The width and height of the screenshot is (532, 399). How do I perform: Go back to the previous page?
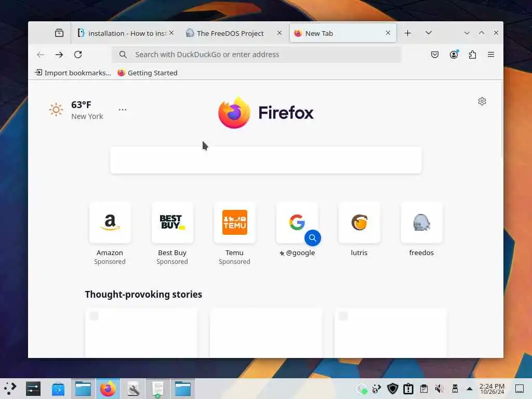tap(41, 55)
